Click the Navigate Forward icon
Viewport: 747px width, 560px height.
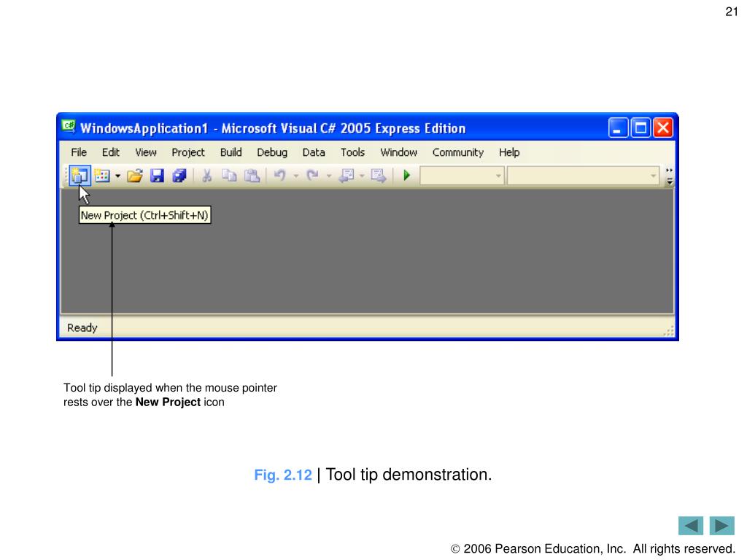pyautogui.click(x=379, y=176)
